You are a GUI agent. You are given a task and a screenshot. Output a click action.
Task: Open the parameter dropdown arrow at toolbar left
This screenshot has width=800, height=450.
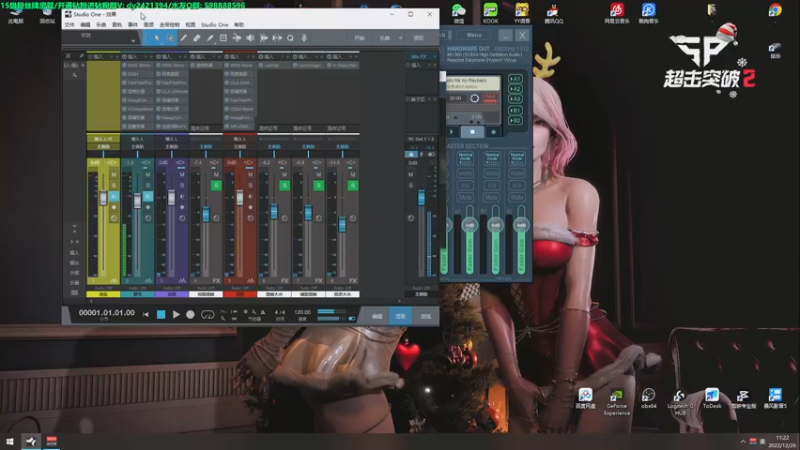pyautogui.click(x=133, y=40)
